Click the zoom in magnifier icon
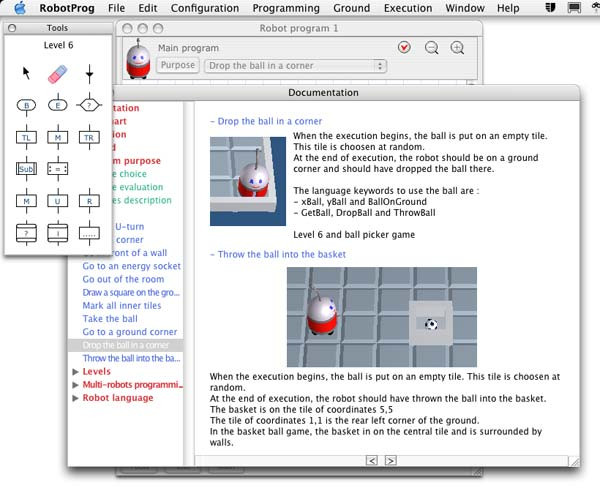 tap(457, 48)
